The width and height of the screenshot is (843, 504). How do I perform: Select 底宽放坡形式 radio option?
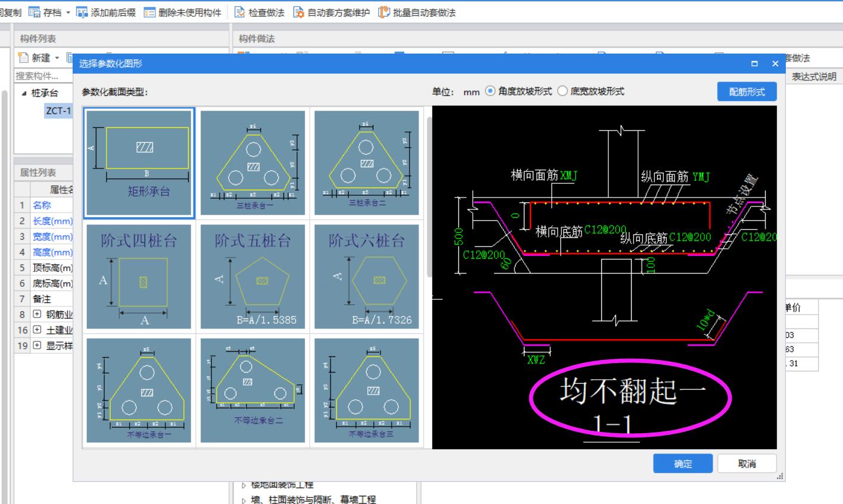[x=562, y=91]
